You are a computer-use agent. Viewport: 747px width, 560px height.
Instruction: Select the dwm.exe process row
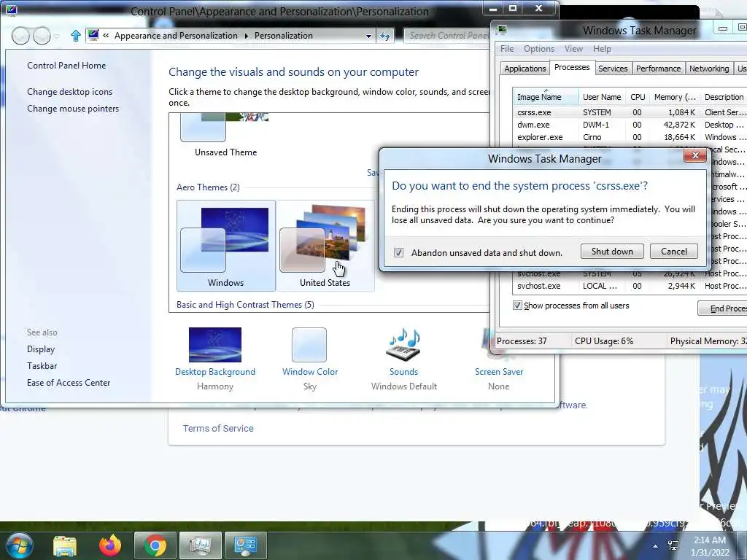[630, 125]
